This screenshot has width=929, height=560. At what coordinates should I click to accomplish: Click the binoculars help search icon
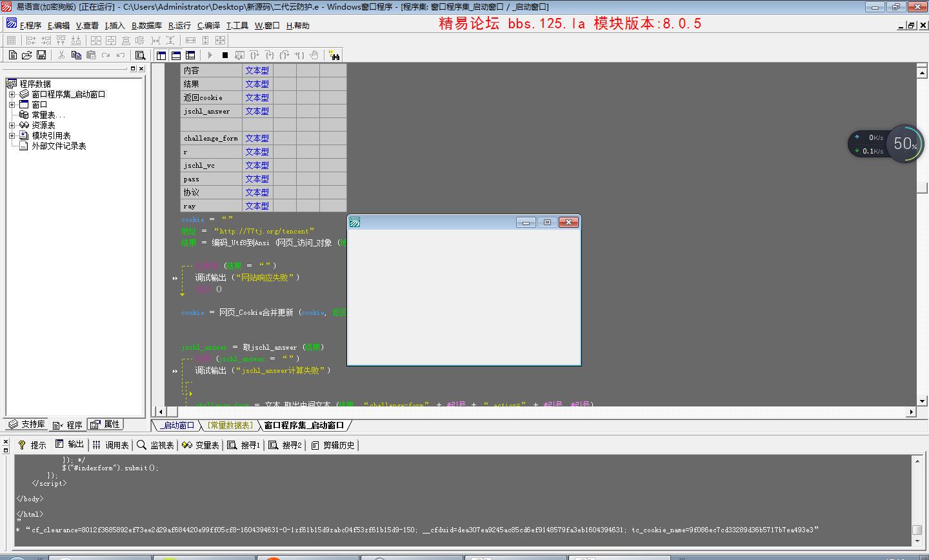(334, 55)
